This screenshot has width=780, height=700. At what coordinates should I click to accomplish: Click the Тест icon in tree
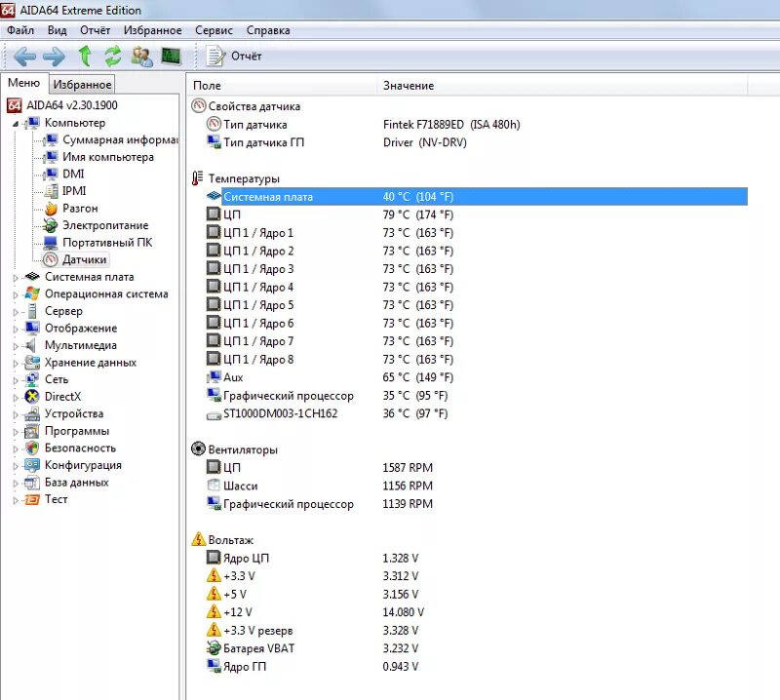pyautogui.click(x=32, y=499)
